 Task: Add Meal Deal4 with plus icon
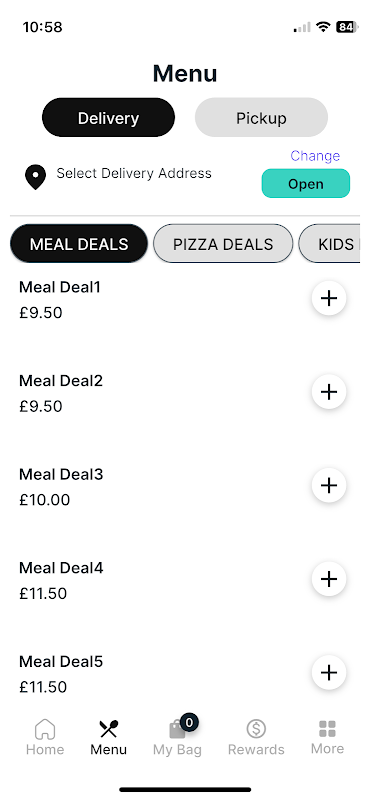(x=329, y=579)
